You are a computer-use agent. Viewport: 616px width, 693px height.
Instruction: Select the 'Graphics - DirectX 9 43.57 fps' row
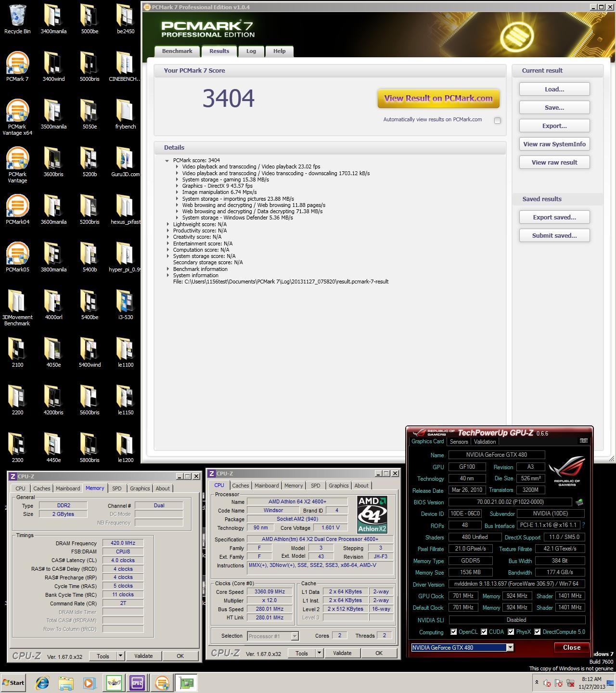(217, 186)
